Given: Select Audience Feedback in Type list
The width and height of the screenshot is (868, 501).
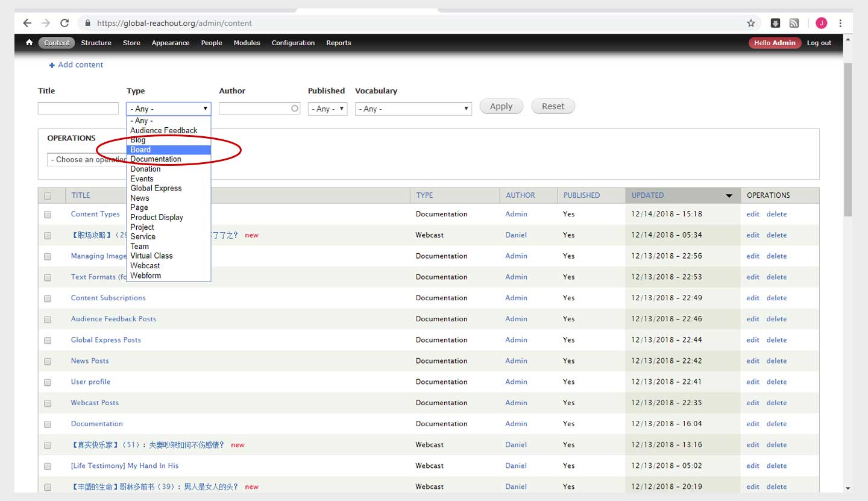Looking at the screenshot, I should (169, 130).
